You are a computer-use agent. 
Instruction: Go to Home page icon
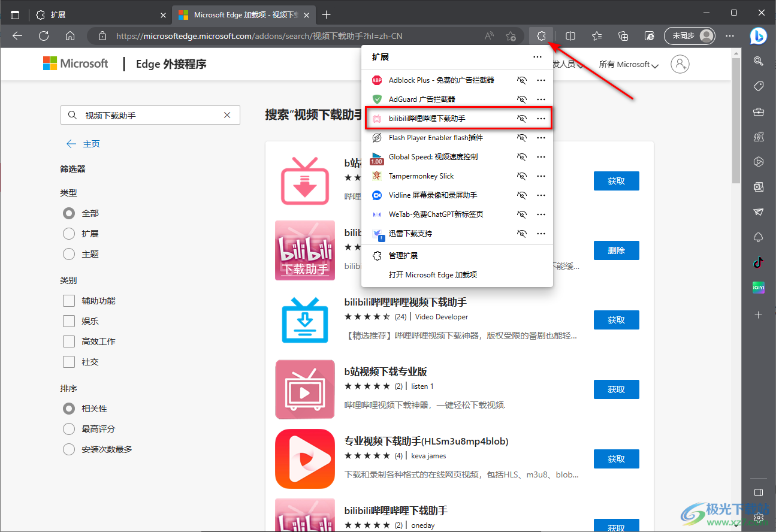coord(70,36)
